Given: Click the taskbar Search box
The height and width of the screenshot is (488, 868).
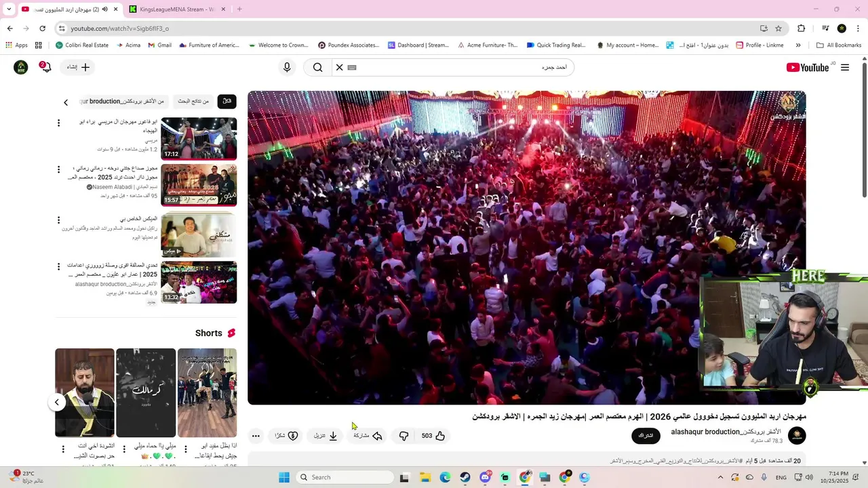Looking at the screenshot, I should tap(346, 477).
